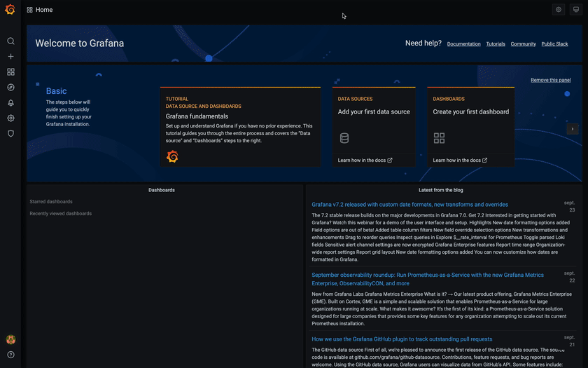Open the Search magnifier icon
This screenshot has height=368, width=588.
tap(10, 41)
